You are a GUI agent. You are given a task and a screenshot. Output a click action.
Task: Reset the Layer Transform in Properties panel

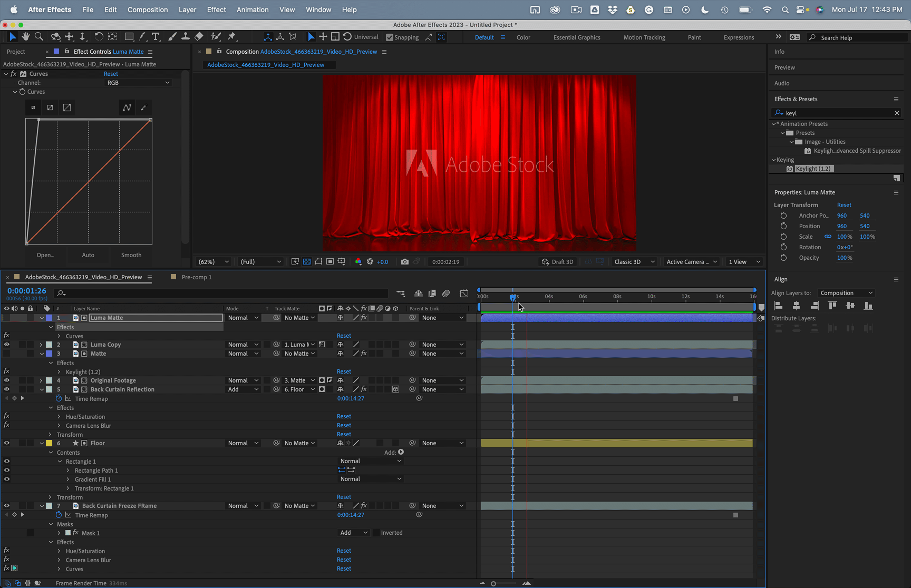(x=844, y=205)
